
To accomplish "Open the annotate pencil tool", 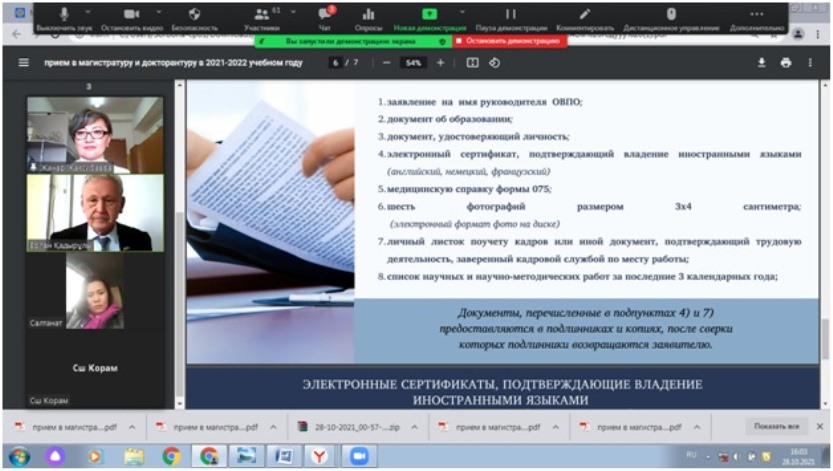I will (x=584, y=15).
